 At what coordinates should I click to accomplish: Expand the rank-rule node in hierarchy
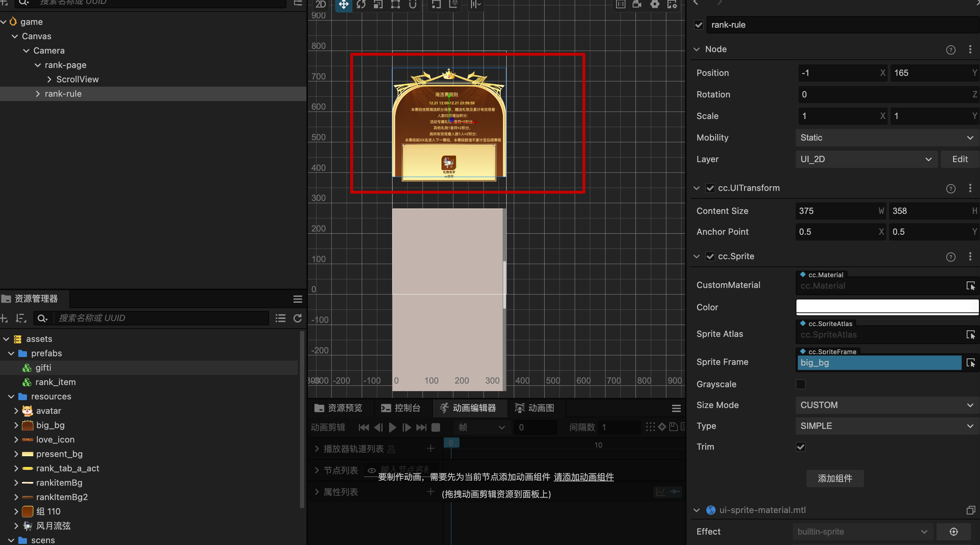[x=38, y=94]
